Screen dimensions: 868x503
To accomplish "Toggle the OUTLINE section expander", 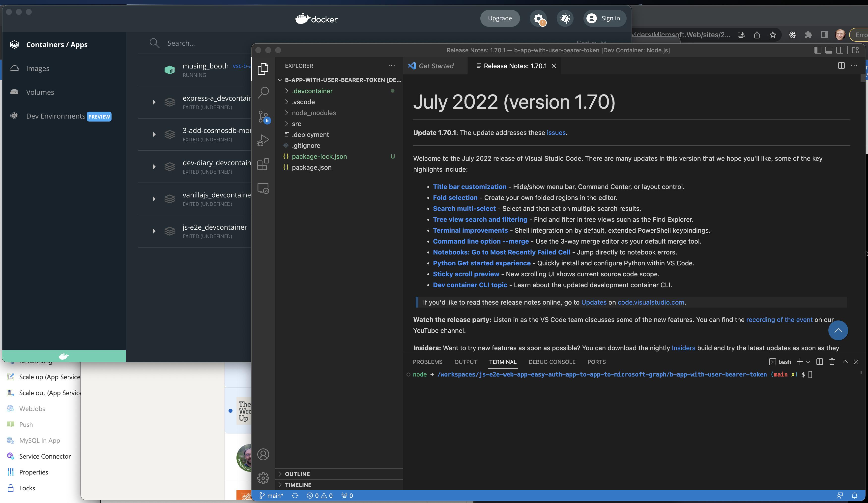I will coord(280,474).
